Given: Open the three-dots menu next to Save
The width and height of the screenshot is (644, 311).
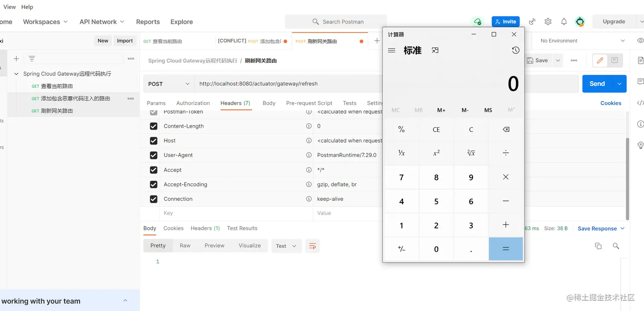Looking at the screenshot, I should click(x=574, y=60).
